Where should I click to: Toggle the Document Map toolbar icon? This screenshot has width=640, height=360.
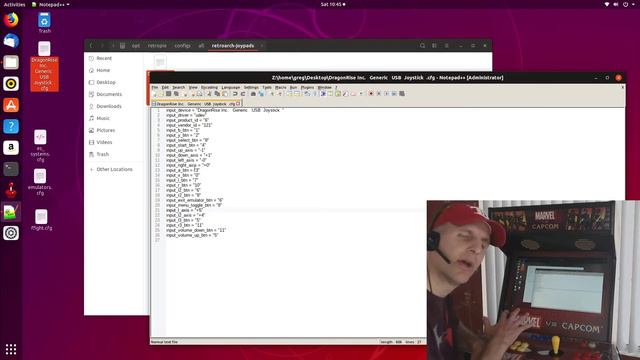click(x=338, y=93)
